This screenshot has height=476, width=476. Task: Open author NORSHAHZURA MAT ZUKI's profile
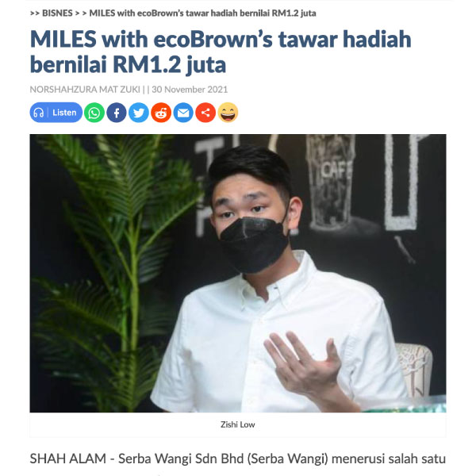[85, 89]
